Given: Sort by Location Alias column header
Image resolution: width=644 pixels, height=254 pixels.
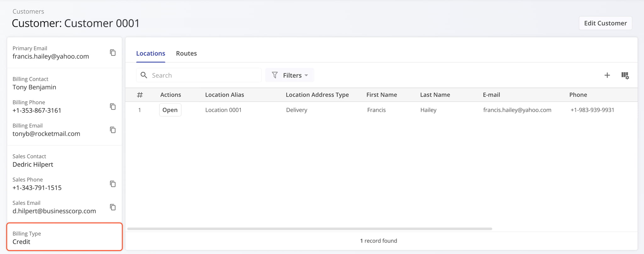Looking at the screenshot, I should (x=225, y=95).
